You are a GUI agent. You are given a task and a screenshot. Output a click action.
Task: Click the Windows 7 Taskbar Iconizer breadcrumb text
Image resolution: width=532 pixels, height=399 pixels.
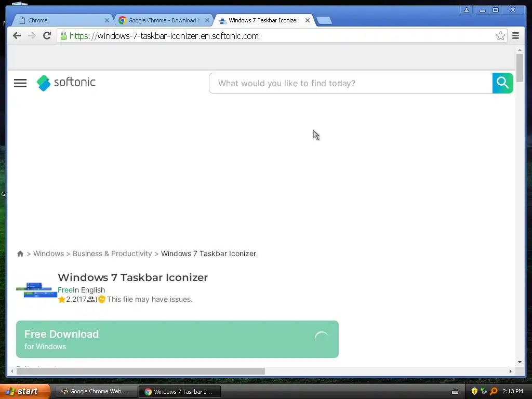(208, 254)
